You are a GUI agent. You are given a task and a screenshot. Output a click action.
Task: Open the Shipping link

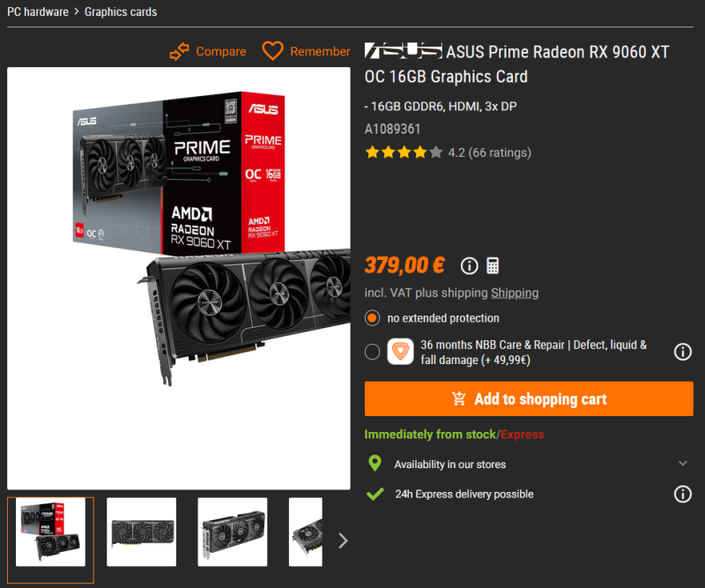[515, 293]
